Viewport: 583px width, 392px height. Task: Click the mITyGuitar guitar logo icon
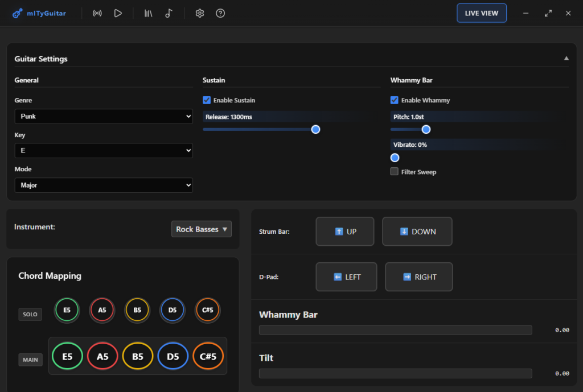tap(18, 13)
